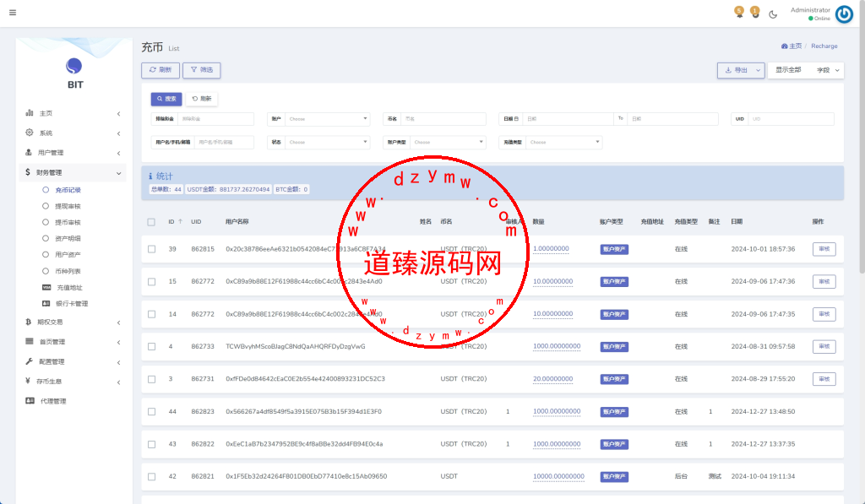
Task: Expand the 系统 menu chevron
Action: 118,133
